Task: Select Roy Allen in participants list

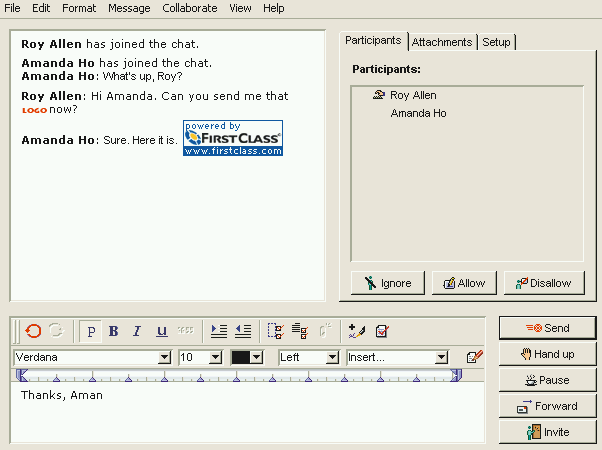Action: [412, 95]
